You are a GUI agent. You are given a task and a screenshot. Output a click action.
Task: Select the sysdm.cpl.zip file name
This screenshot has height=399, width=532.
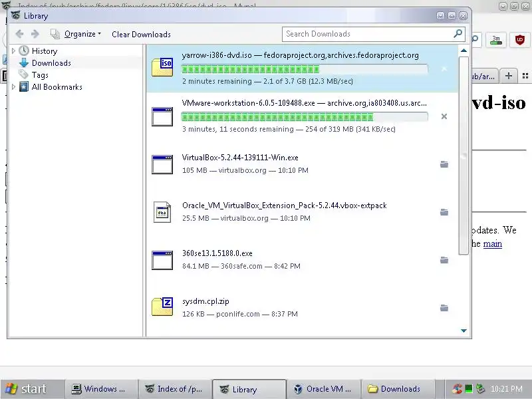[x=205, y=301]
